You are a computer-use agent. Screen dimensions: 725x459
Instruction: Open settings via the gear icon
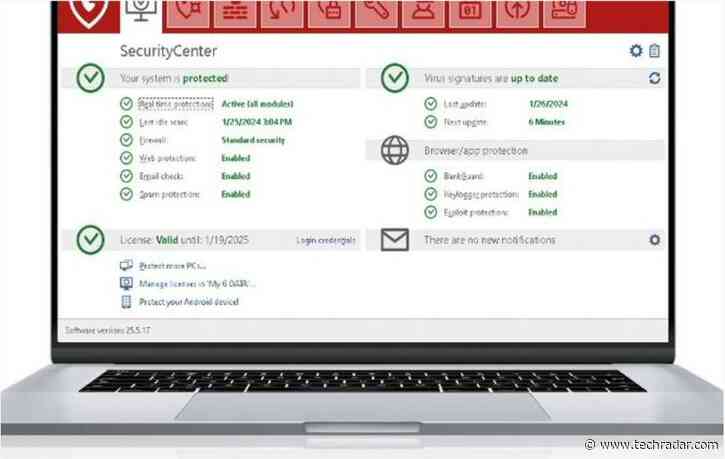pos(636,50)
